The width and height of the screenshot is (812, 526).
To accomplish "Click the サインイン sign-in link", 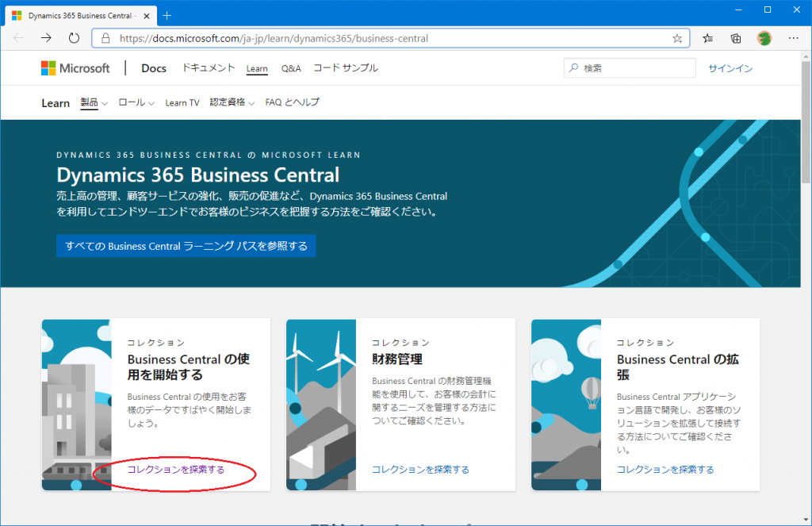I will click(x=730, y=68).
